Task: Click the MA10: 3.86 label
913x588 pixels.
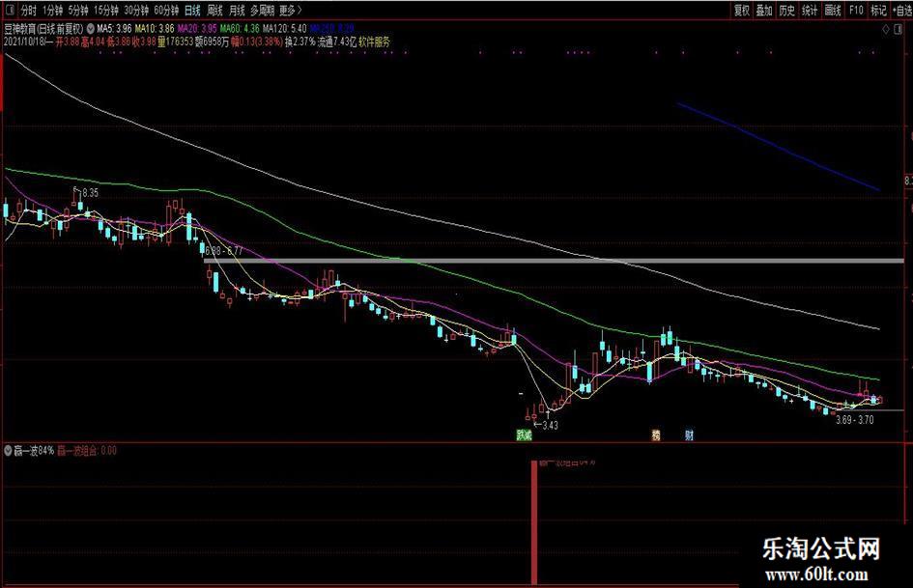Action: [155, 28]
